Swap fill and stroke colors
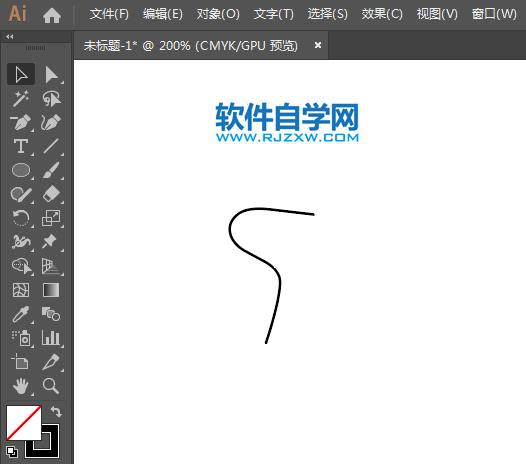 click(56, 412)
